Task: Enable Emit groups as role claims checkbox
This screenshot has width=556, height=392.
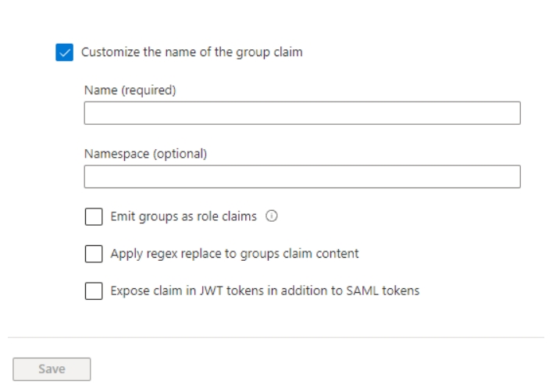Action: [x=93, y=217]
